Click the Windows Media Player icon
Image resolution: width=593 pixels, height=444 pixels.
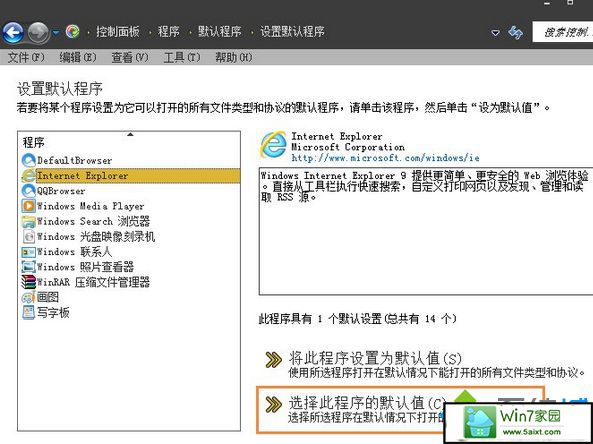pyautogui.click(x=28, y=206)
